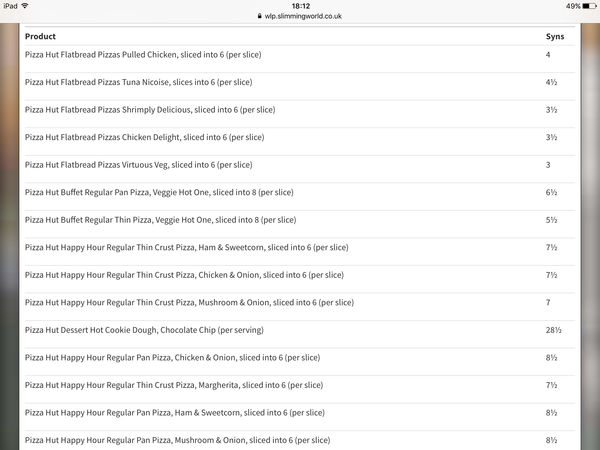Tap the battery icon in status bar
Image resolution: width=600 pixels, height=450 pixels.
click(x=589, y=6)
